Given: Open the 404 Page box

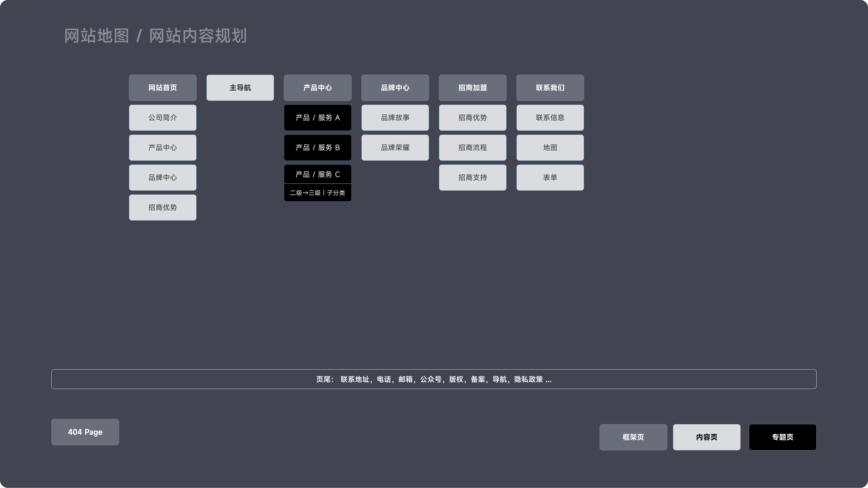Looking at the screenshot, I should tap(85, 432).
